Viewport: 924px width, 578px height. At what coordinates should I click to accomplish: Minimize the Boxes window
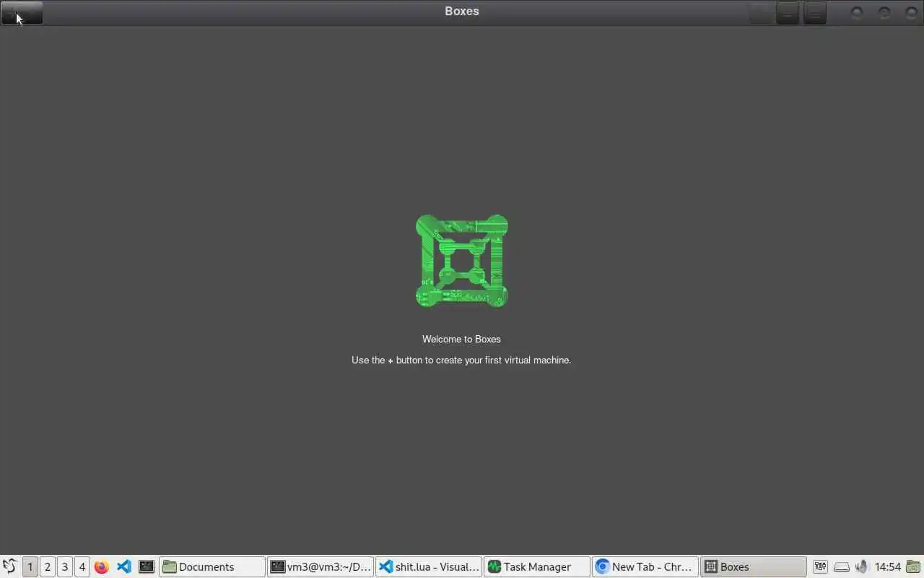point(857,12)
